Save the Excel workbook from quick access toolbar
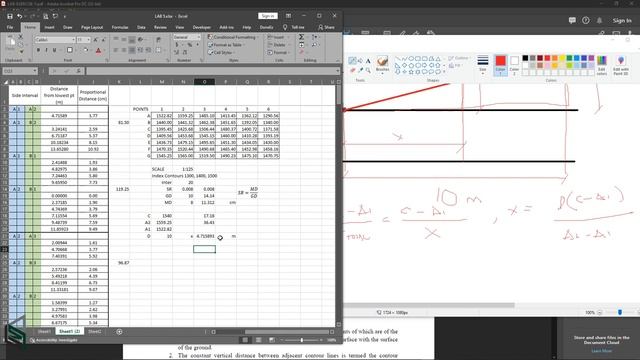The image size is (640, 360). click(x=9, y=16)
